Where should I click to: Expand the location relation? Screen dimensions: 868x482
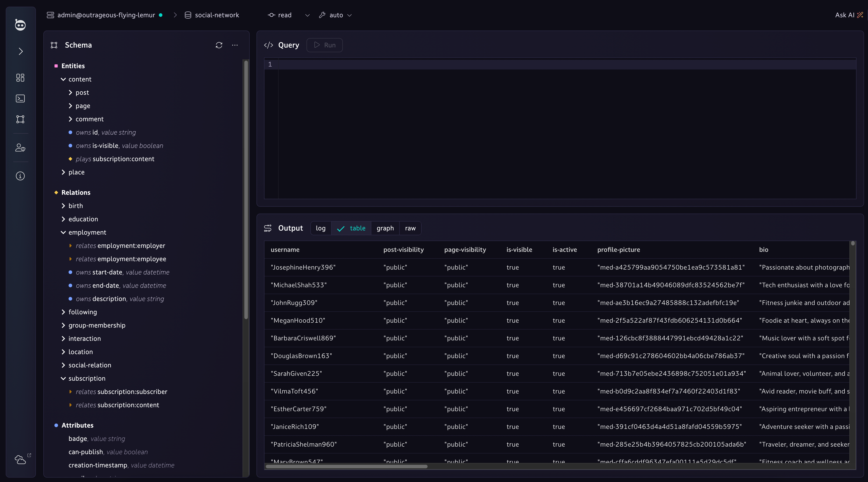tap(63, 352)
